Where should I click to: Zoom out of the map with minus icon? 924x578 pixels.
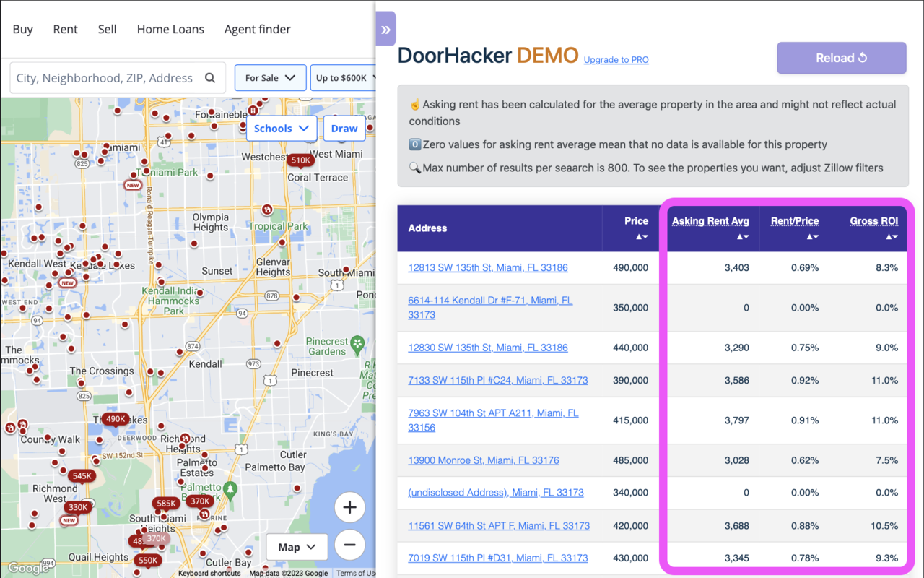[349, 545]
